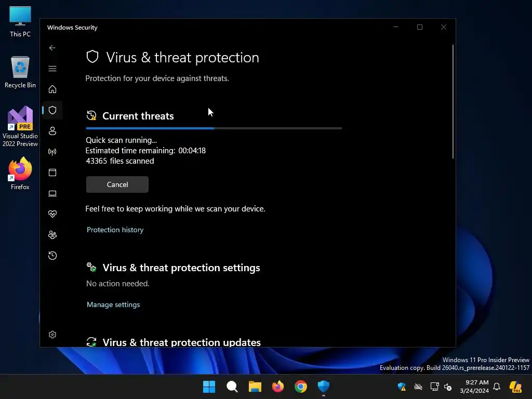The image size is (532, 399).
Task: Open Protection history clock icon in sidebar
Action: (52, 256)
